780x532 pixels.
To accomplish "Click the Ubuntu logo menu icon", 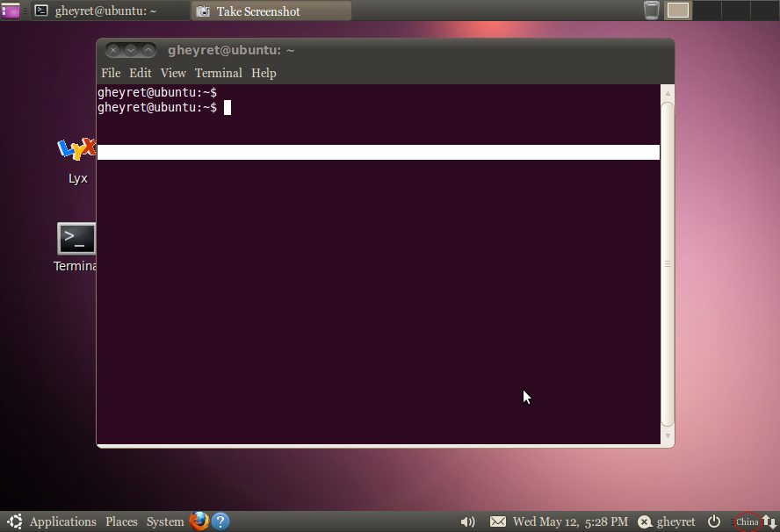I will point(14,521).
